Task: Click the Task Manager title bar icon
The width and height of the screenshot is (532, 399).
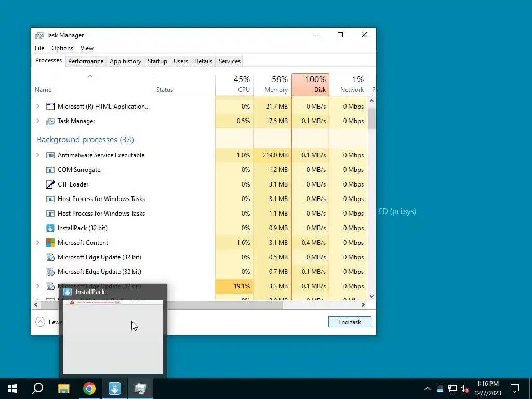Action: (39, 35)
